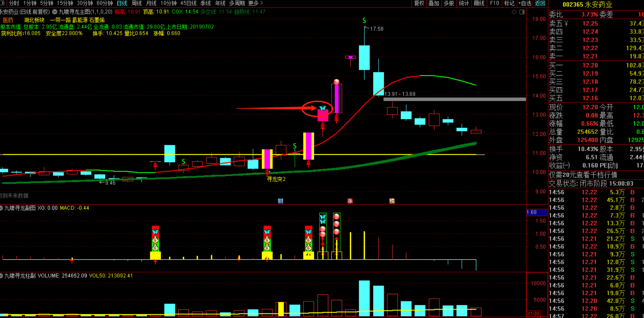This screenshot has width=644, height=318.
Task: Click the 榜 ranking event marker
Action: (x=392, y=201)
